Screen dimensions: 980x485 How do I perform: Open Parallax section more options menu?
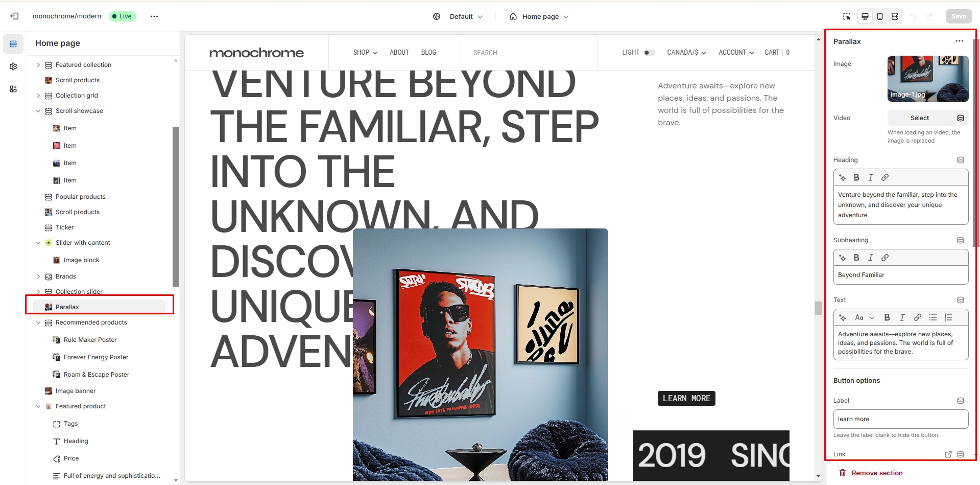(960, 41)
